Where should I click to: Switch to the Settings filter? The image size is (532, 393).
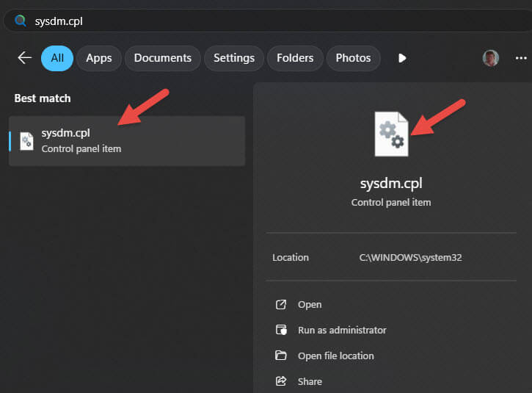tap(233, 58)
